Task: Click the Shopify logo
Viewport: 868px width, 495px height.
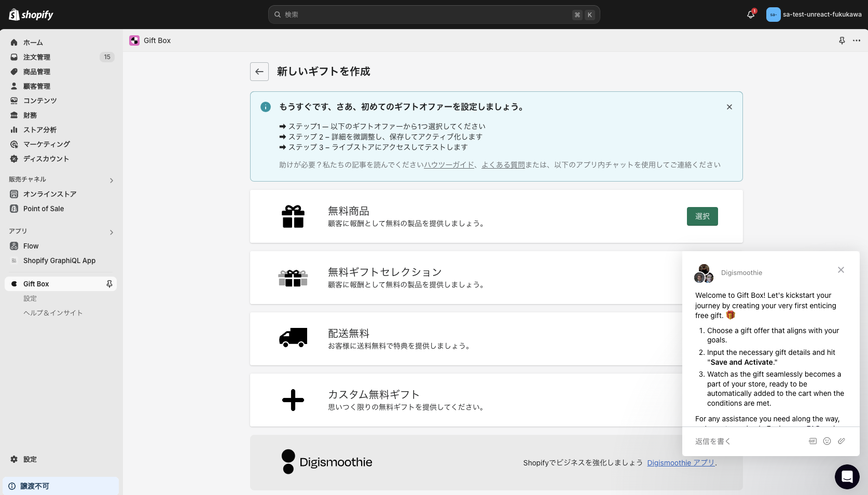Action: (30, 15)
